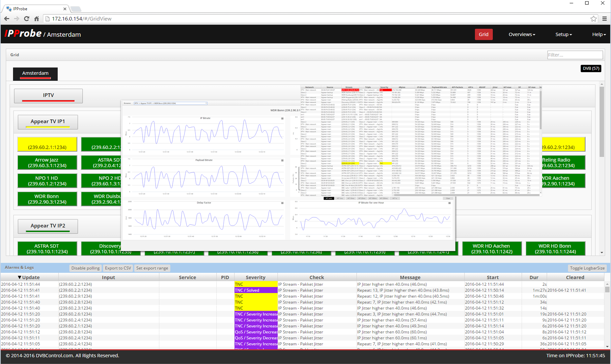Image resolution: width=611 pixels, height=364 pixels.
Task: Disable polling in Alarms & Logs
Action: pyautogui.click(x=85, y=268)
